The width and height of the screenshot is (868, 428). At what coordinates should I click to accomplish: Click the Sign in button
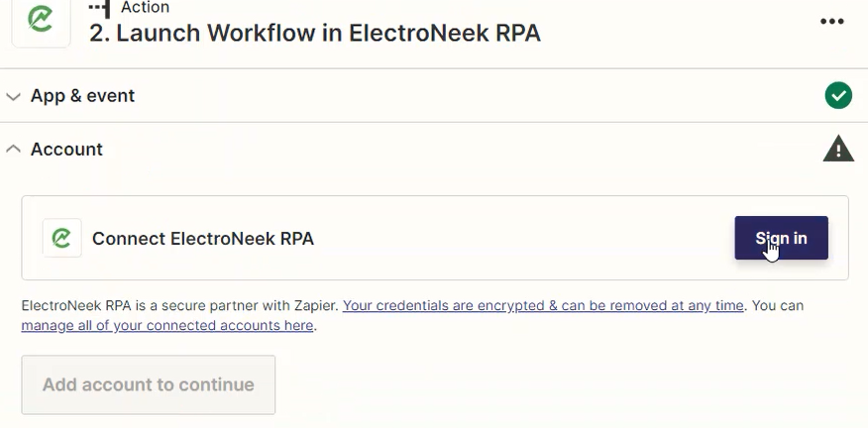pyautogui.click(x=781, y=238)
